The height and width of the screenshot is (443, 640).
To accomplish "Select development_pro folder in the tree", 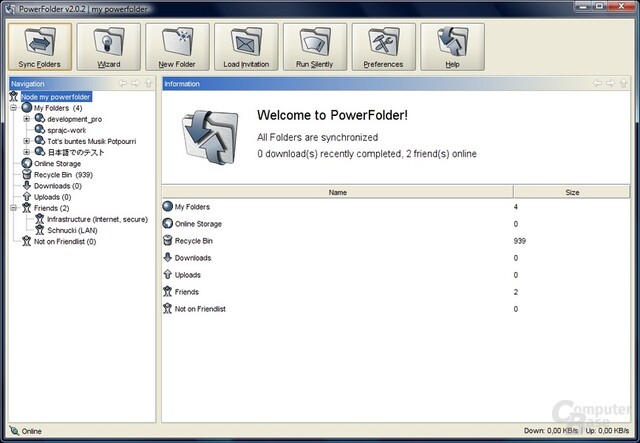I will [x=75, y=119].
